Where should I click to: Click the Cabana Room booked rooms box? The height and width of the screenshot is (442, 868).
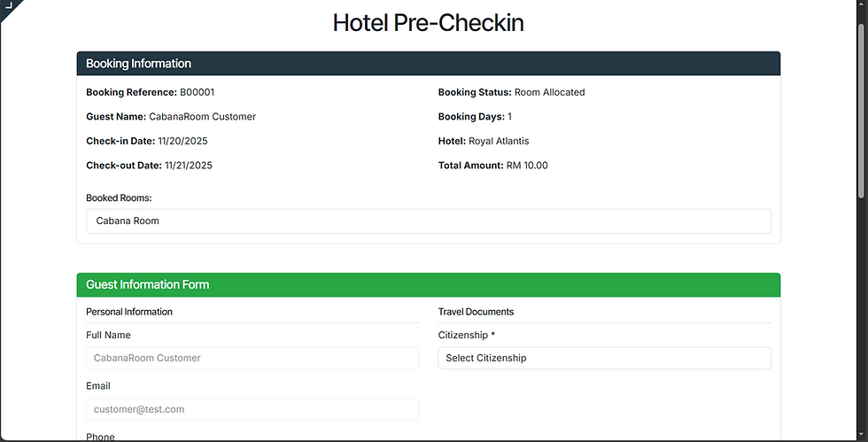[x=428, y=221]
